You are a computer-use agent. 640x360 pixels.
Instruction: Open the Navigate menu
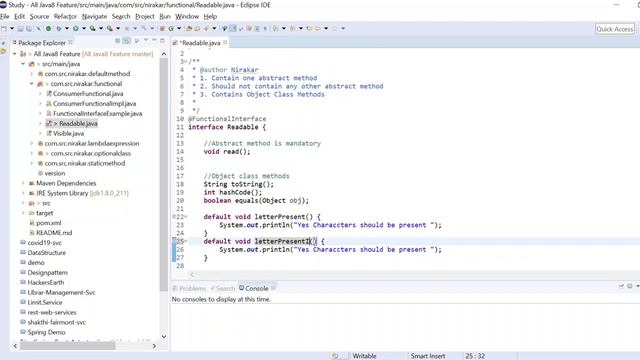[94, 16]
